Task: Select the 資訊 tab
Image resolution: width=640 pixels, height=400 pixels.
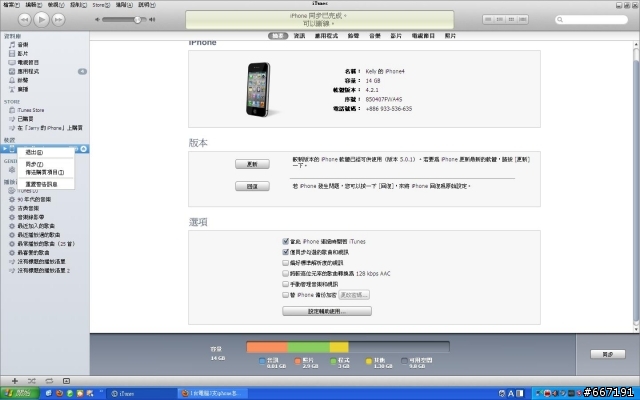Action: 299,36
